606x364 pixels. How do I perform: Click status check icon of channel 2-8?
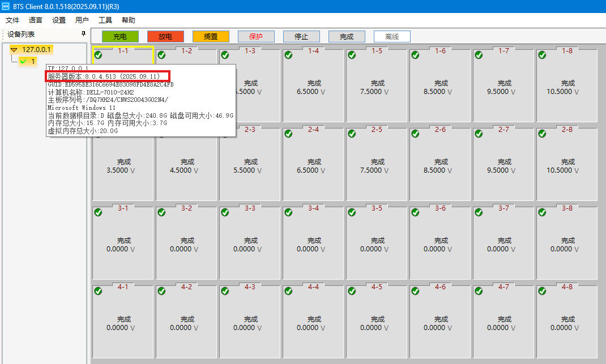[542, 134]
